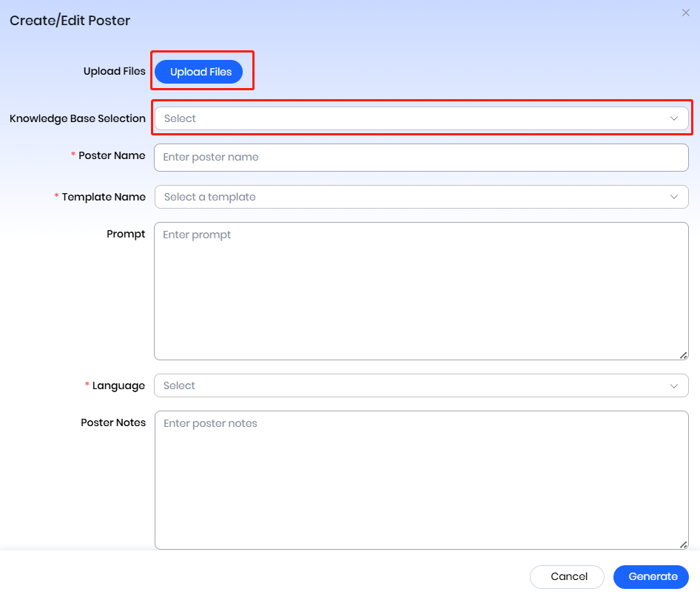This screenshot has width=700, height=600.
Task: Click the Create/Edit Poster dialog title
Action: [70, 21]
